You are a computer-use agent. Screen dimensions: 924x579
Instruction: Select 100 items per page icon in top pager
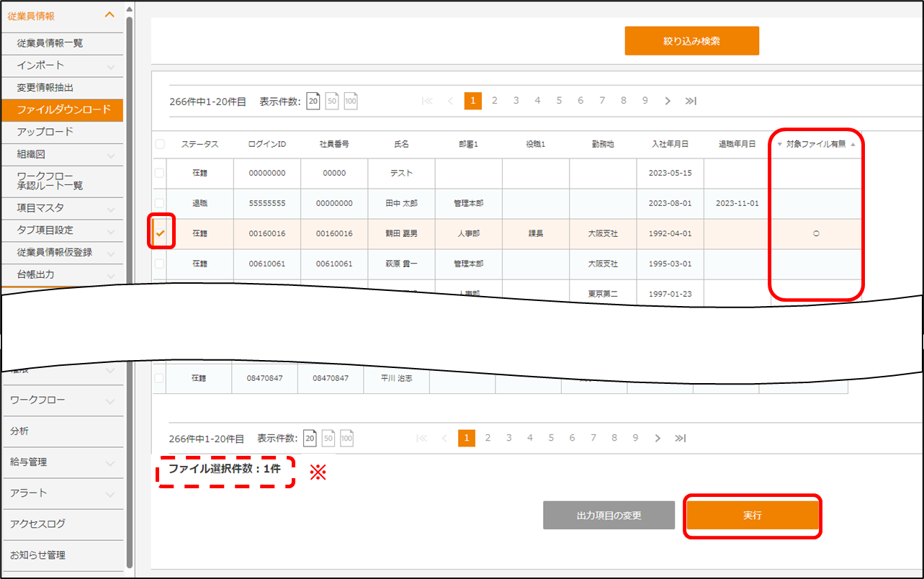click(351, 102)
